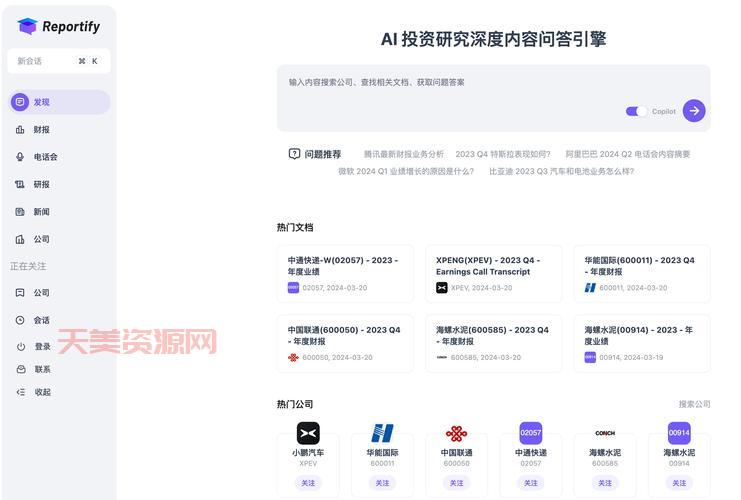Click the 中国联通 red knot logo
Screen dimensions: 741x500
(457, 433)
